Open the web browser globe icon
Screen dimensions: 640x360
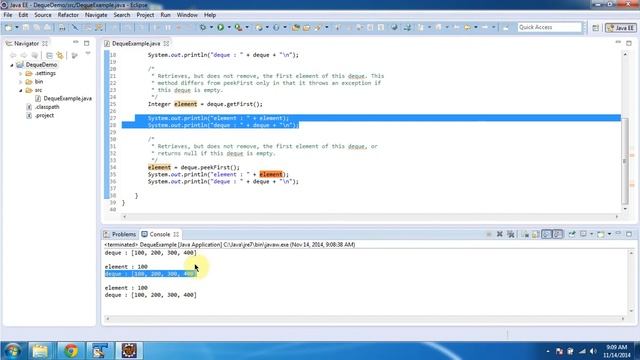coord(394,27)
